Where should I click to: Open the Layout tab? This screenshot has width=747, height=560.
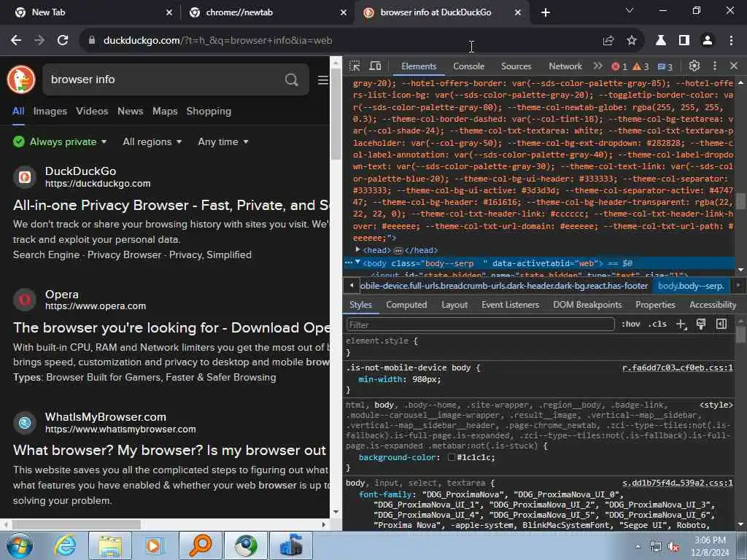coord(454,305)
